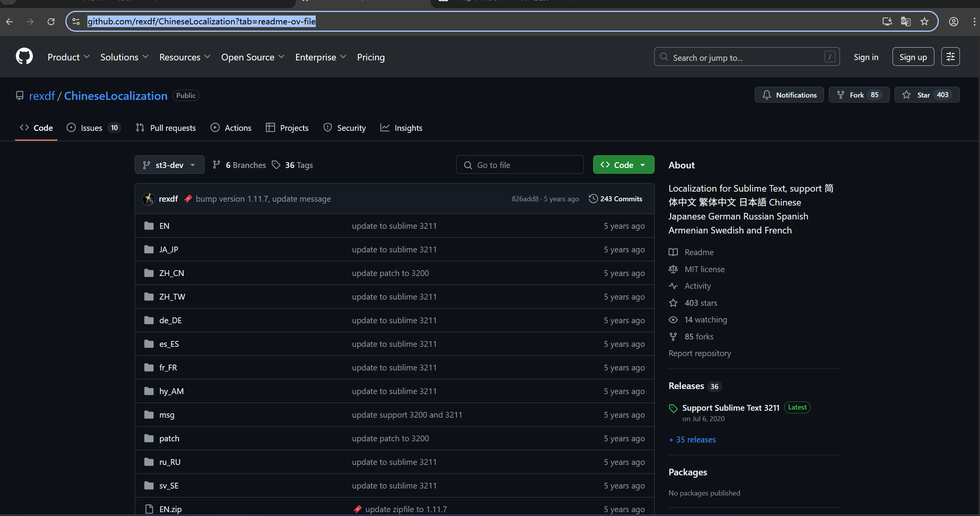Expand the Product navigation menu
980x516 pixels.
[x=68, y=57]
